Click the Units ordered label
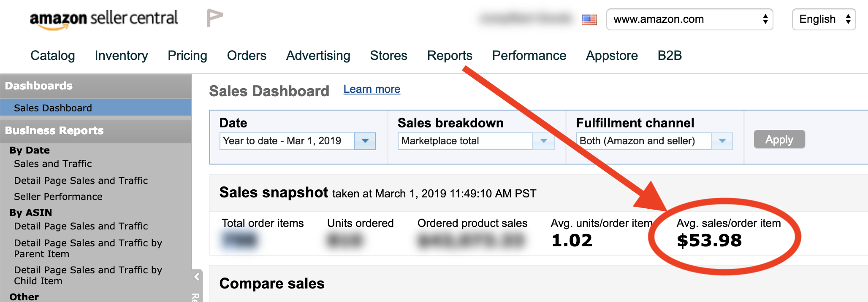The image size is (868, 302). click(361, 223)
